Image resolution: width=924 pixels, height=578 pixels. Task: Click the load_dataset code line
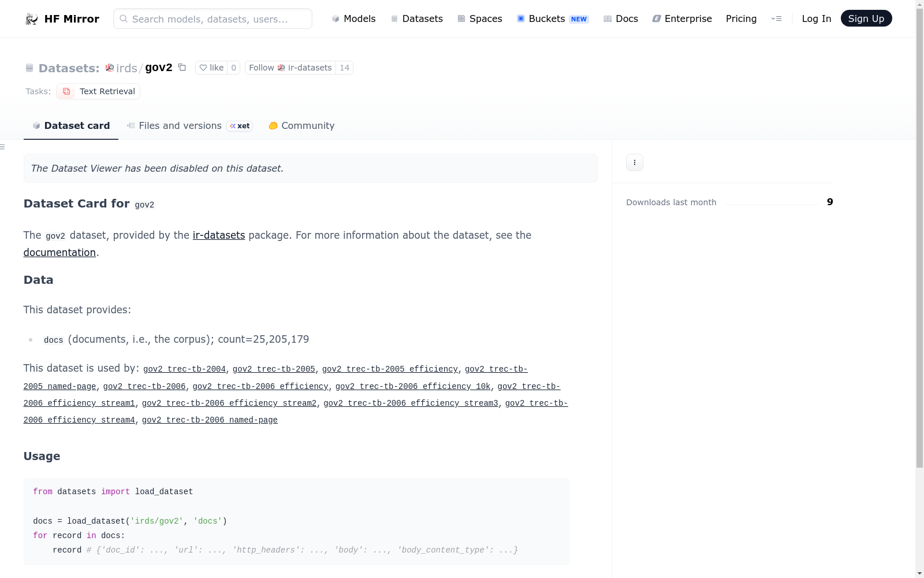[130, 521]
